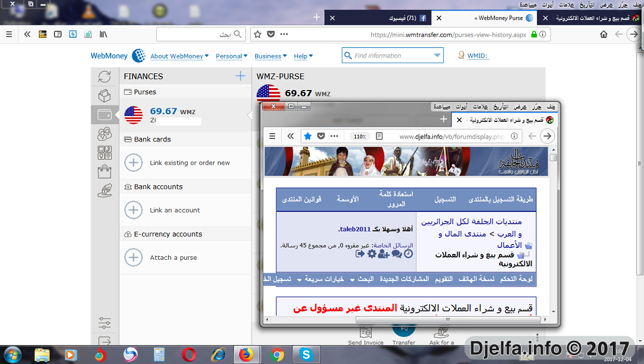Screen dimensions: 644x364
Task: Bookmark the WebMoney page with the star icon
Action: coord(257,34)
